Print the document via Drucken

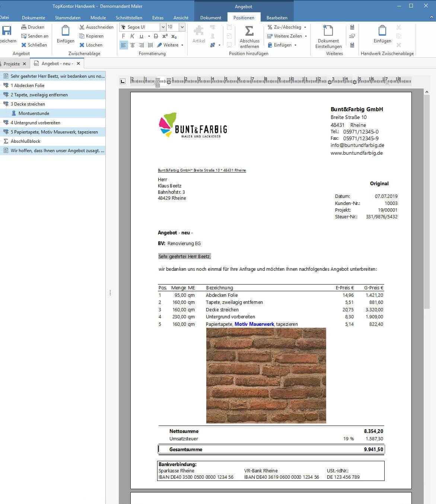pyautogui.click(x=33, y=27)
